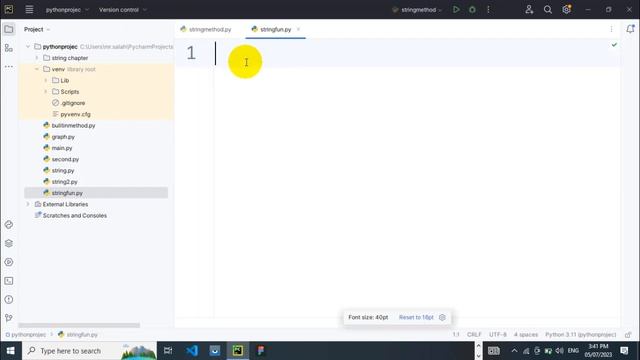The height and width of the screenshot is (360, 640).
Task: Open the Project tool window icon
Action: (x=9, y=29)
